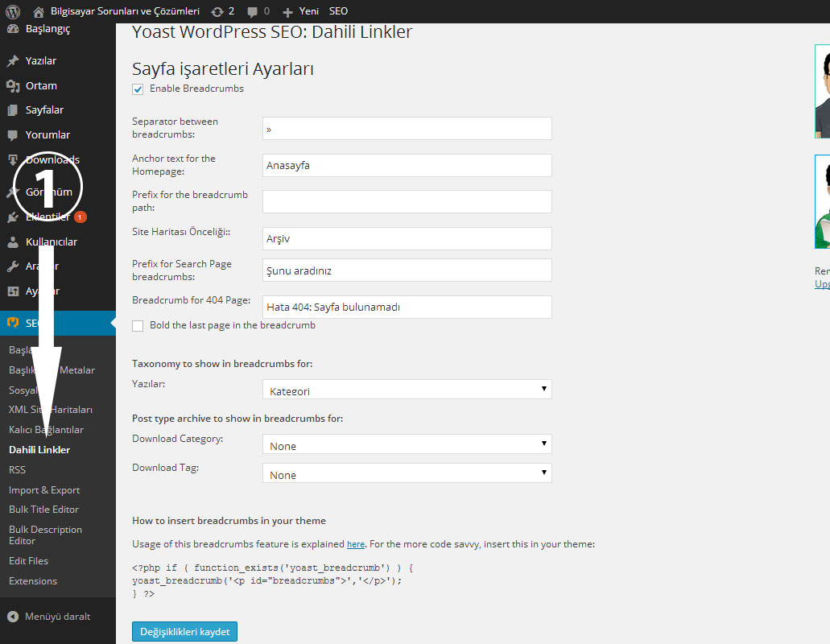
Task: Check Bold the last page in breadcrumb
Action: click(x=138, y=326)
